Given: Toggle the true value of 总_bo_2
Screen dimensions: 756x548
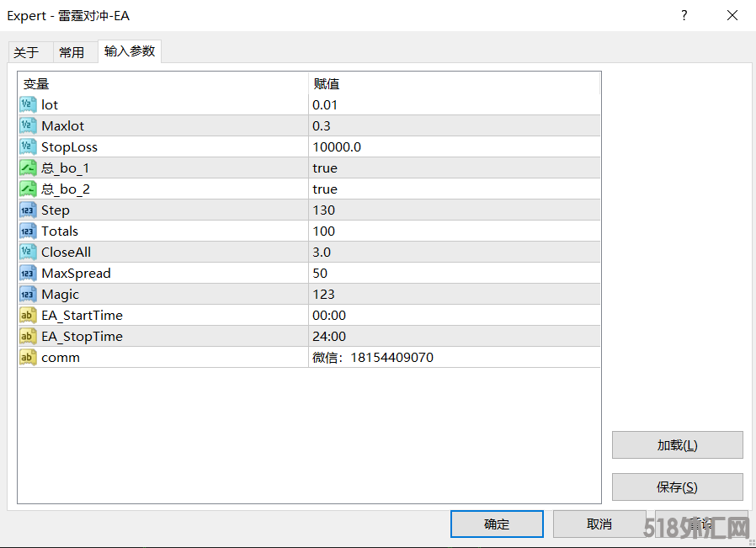Looking at the screenshot, I should point(325,189).
